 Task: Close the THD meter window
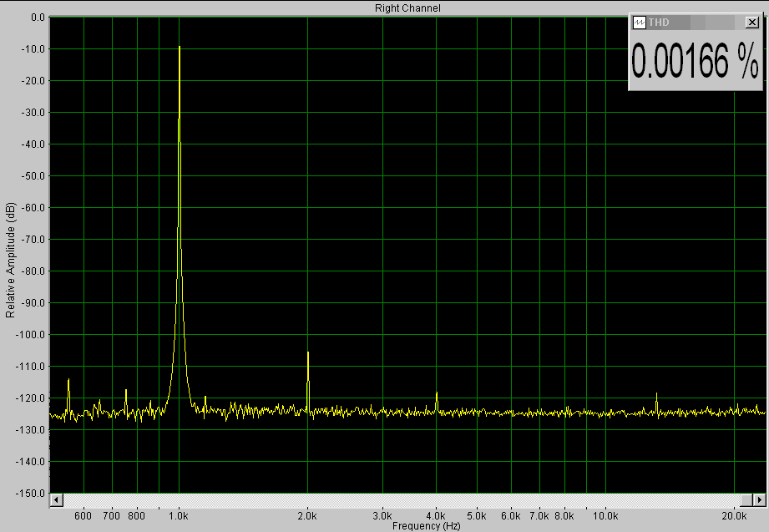pos(751,22)
